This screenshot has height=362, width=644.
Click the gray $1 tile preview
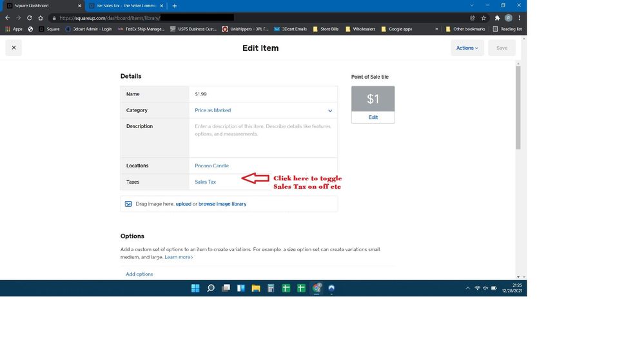(373, 99)
